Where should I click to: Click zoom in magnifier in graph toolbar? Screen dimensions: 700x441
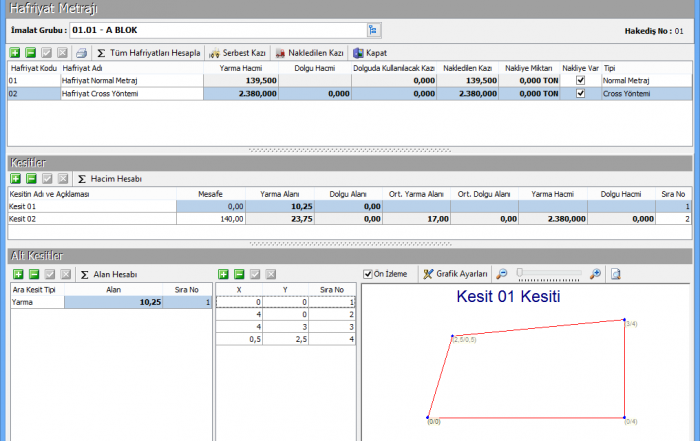[x=596, y=273]
